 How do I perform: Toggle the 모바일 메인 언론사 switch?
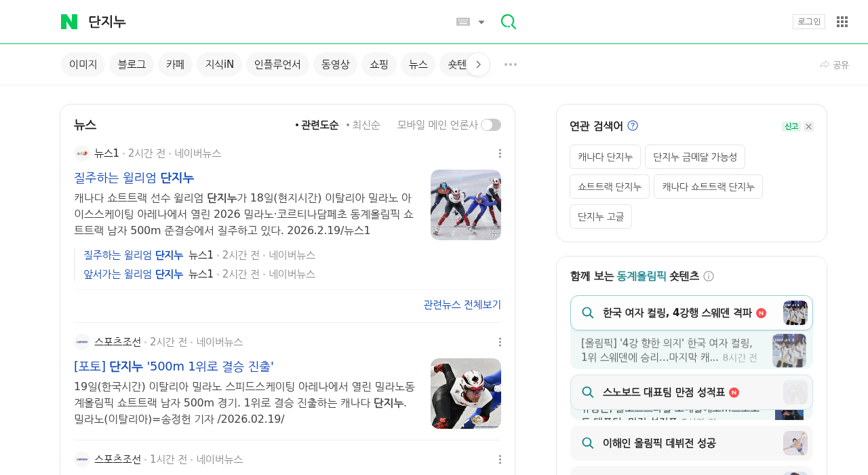(x=491, y=124)
